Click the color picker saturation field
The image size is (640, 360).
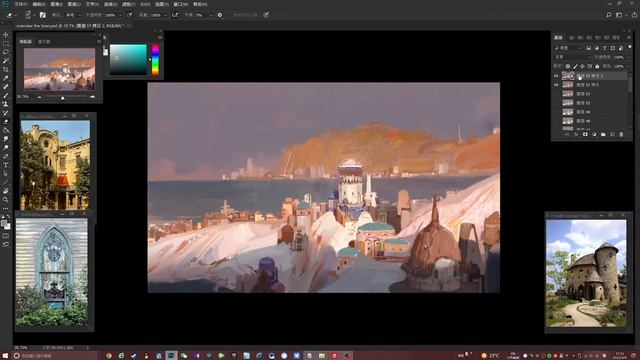tap(128, 60)
